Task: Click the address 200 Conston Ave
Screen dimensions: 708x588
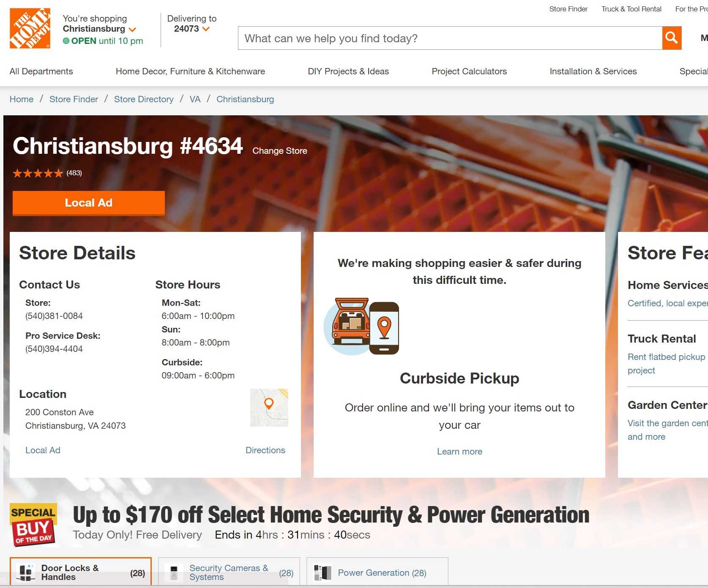Action: pos(60,412)
